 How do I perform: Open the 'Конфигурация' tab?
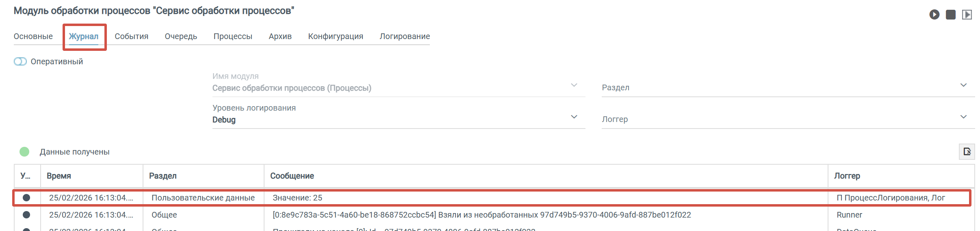click(x=335, y=36)
